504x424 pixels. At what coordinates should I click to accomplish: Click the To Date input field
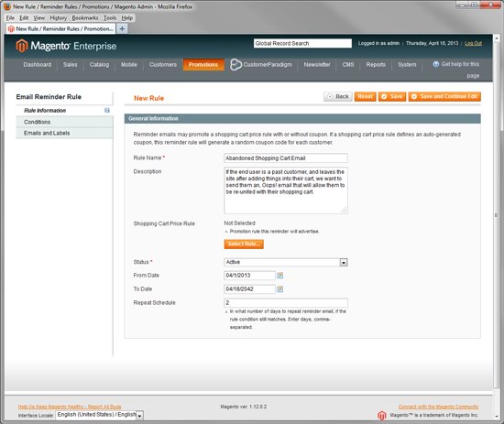click(249, 289)
